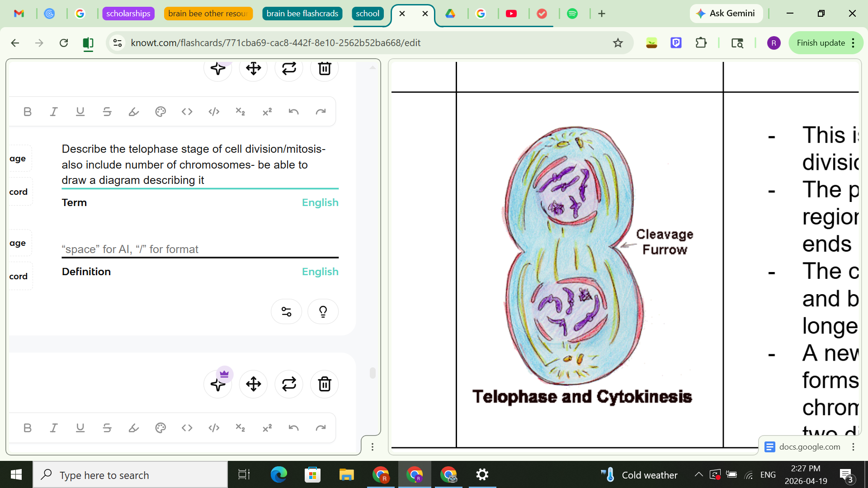Select the move card icon
This screenshot has width=868, height=488.
tap(253, 68)
